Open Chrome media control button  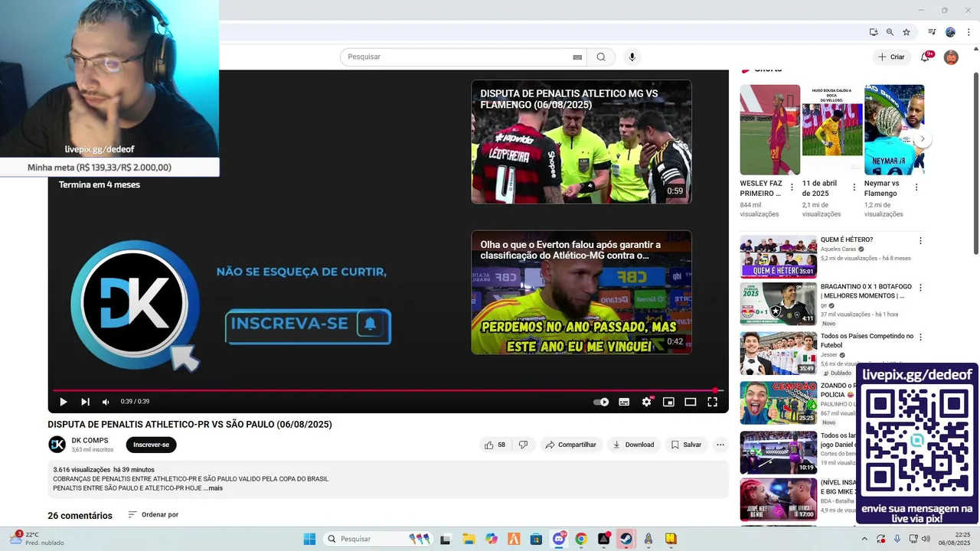[932, 32]
